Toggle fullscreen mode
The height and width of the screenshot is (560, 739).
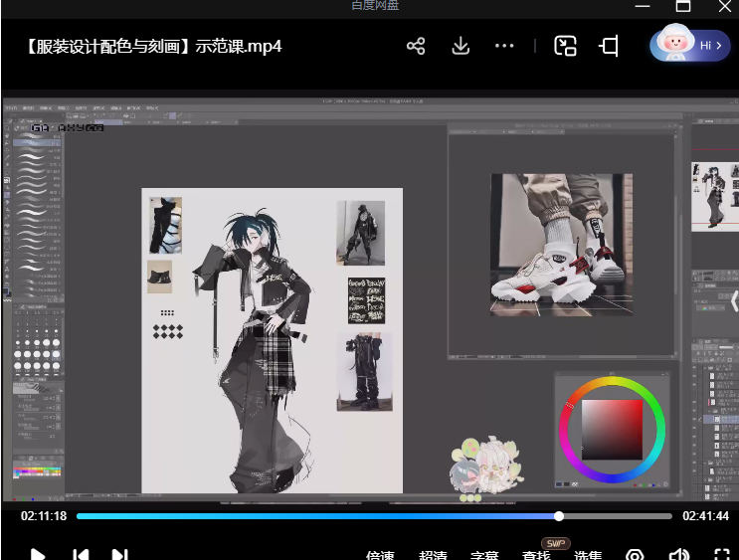tap(722, 555)
